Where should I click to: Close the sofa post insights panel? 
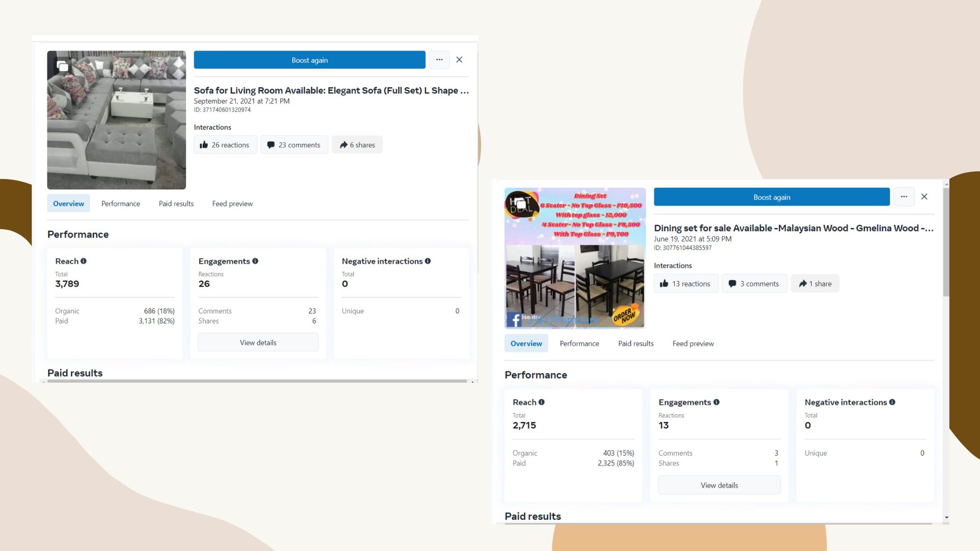(459, 60)
